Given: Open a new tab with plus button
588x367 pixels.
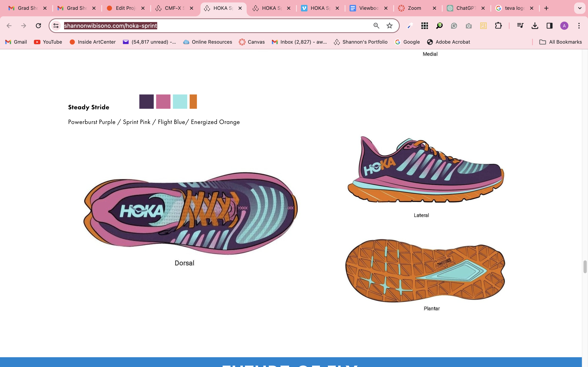Looking at the screenshot, I should (x=546, y=8).
